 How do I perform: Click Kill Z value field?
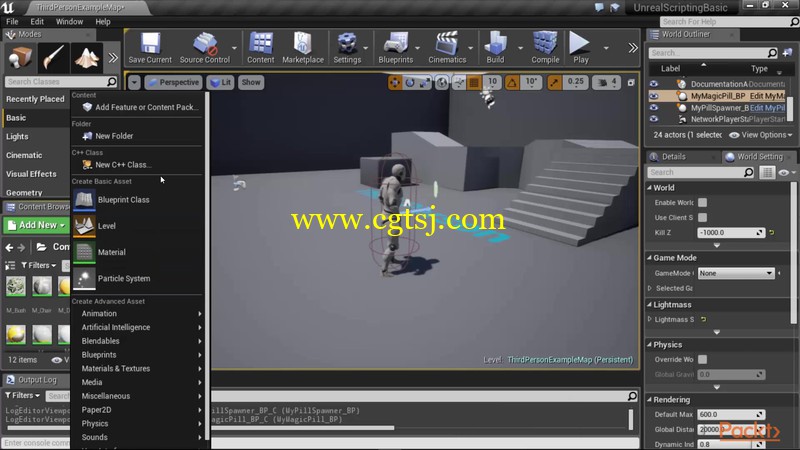pos(731,233)
